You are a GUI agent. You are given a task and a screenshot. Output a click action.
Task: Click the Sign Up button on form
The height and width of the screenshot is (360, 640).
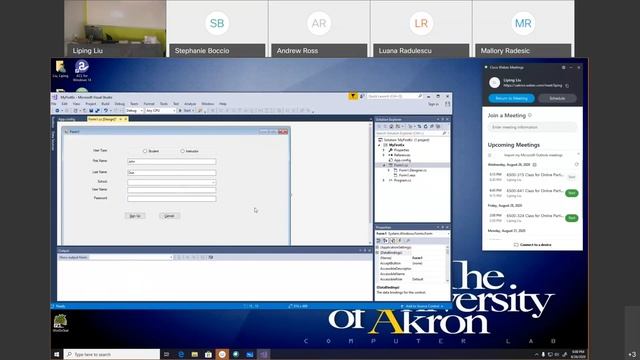coord(135,216)
